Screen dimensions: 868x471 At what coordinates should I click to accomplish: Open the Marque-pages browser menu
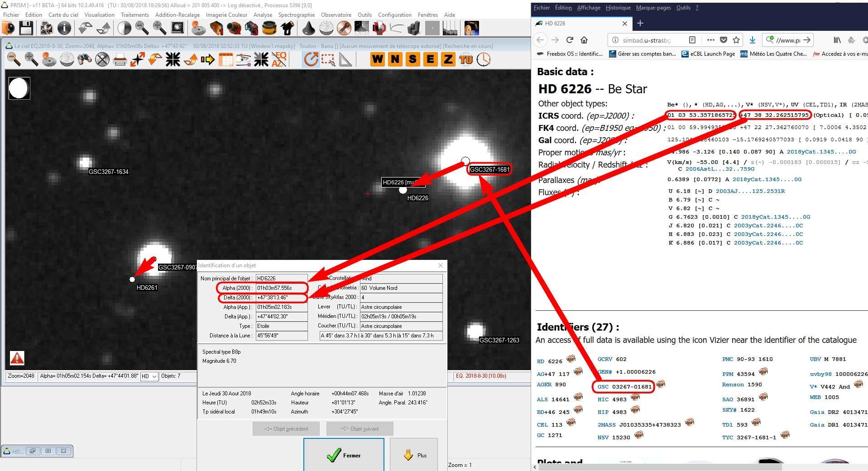654,8
